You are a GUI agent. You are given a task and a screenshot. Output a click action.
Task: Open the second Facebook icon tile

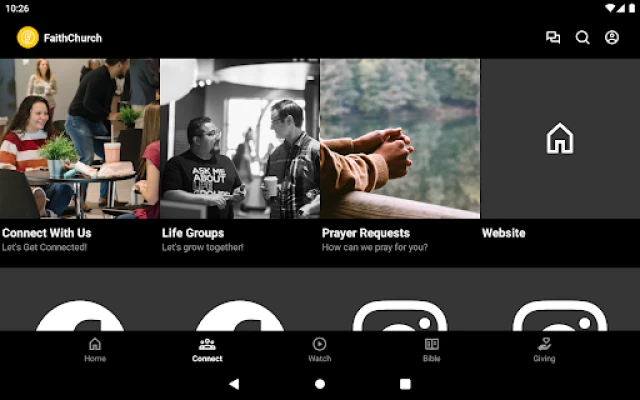click(240, 316)
